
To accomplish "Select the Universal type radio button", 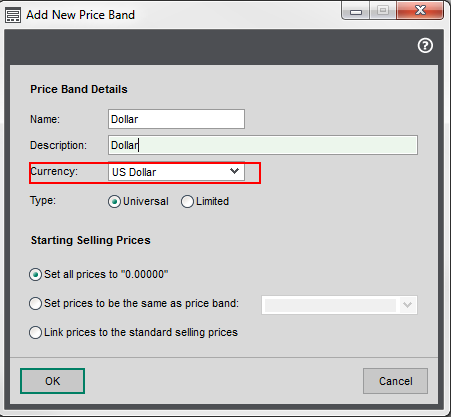I will pos(114,202).
